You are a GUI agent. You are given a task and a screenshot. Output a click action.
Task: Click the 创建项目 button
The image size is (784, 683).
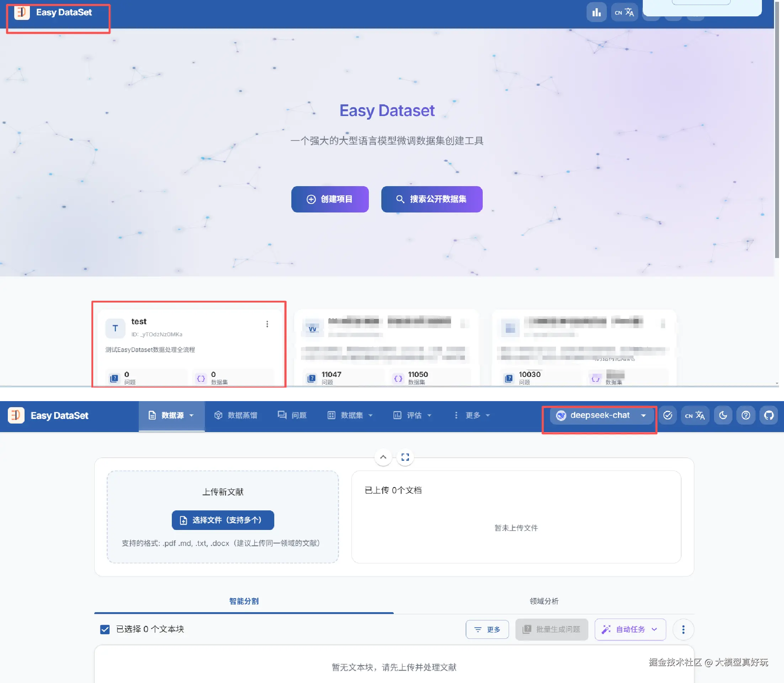pos(329,199)
